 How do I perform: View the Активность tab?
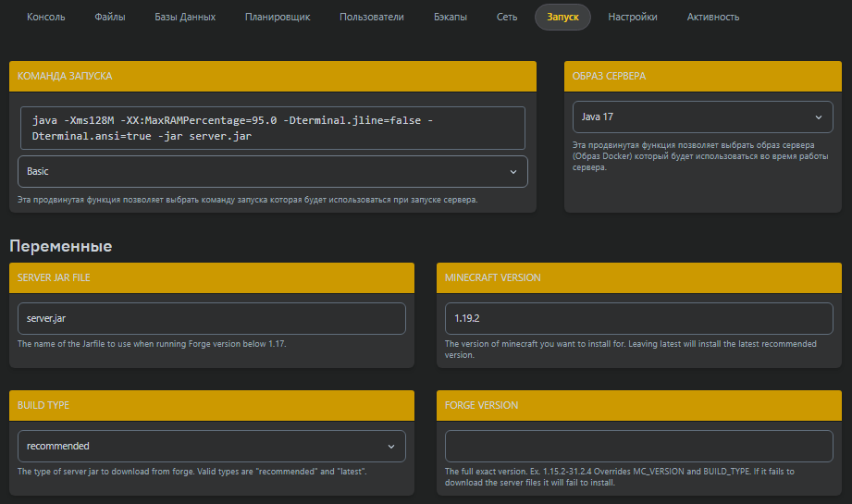712,17
